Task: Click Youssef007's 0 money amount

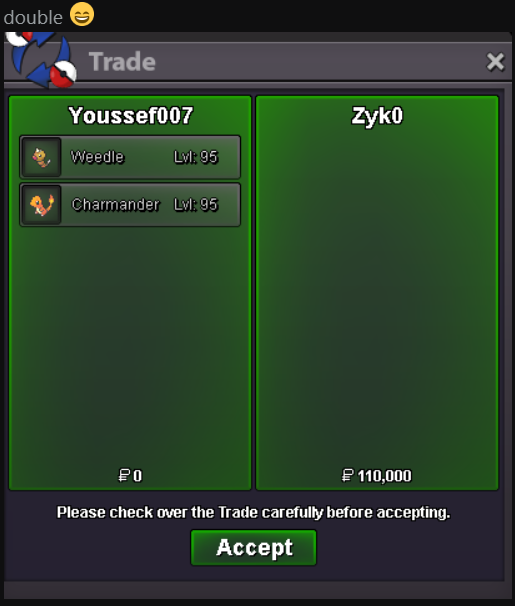Action: pos(138,476)
